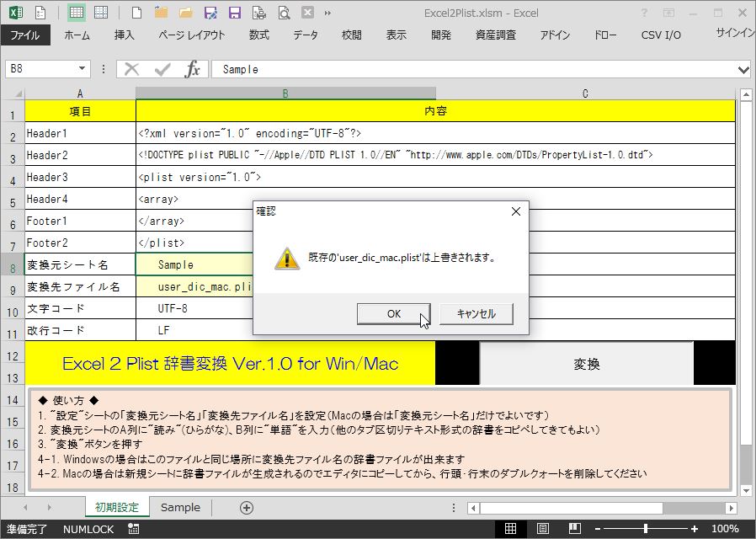Screen dimensions: 756x539
Task: Select Page Break Preview in the status bar
Action: click(573, 528)
